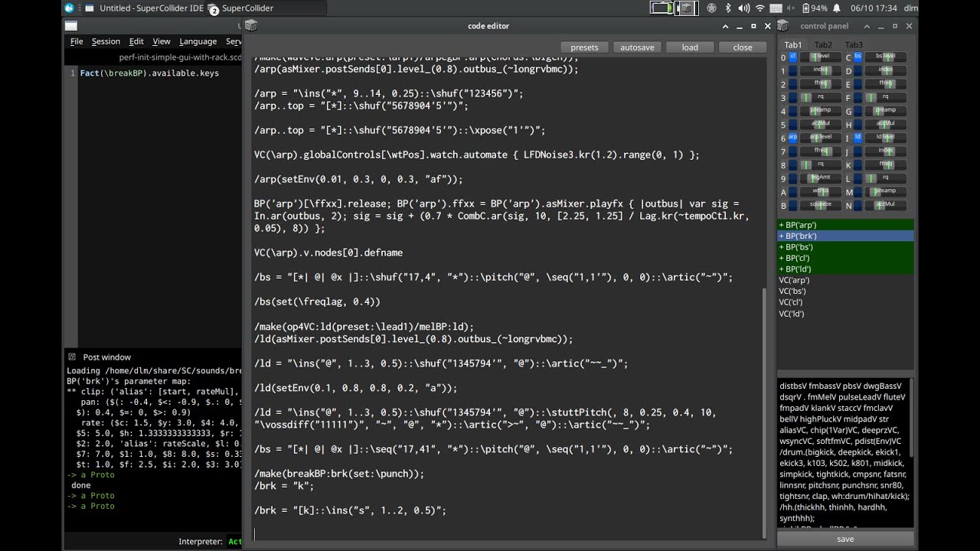This screenshot has height=551, width=980.
Task: Click the code editor vertical scrollbar
Action: pos(763,412)
